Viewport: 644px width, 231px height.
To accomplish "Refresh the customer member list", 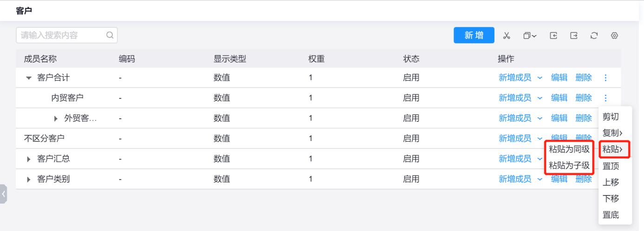I will (594, 36).
